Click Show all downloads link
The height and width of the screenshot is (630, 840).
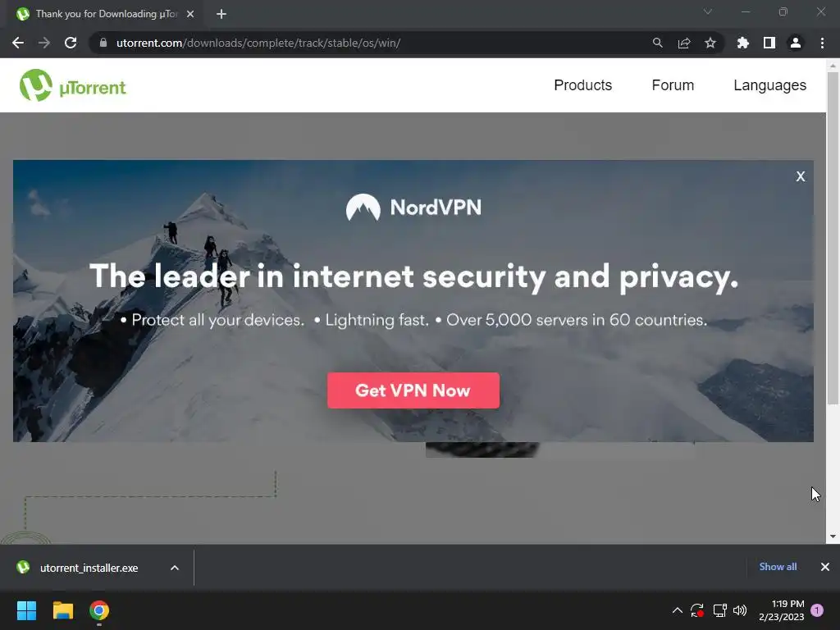(778, 567)
